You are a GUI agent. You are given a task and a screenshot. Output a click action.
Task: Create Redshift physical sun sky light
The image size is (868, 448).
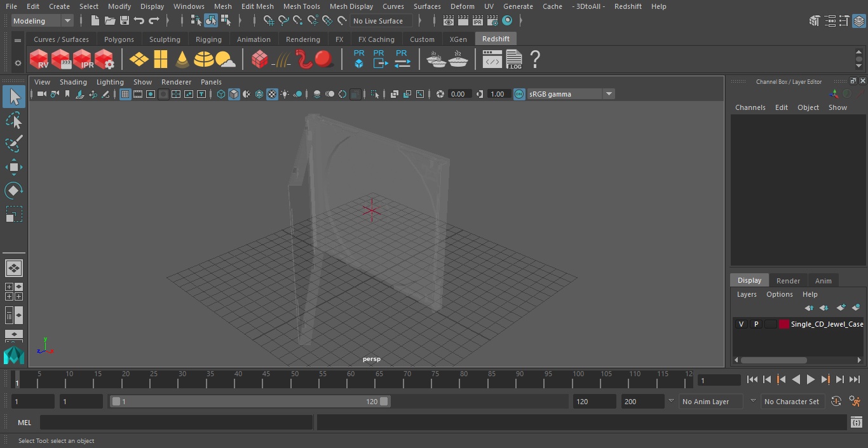[225, 60]
